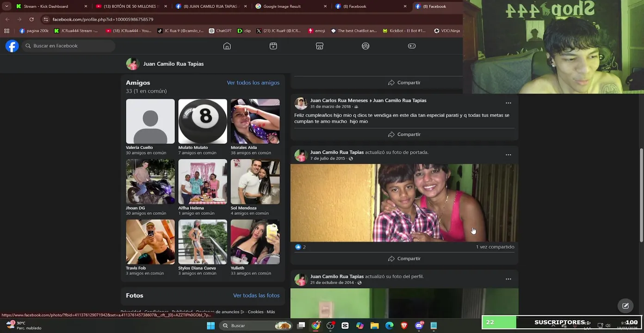Open the options menu on the cover photo post
This screenshot has height=333, width=644.
point(508,155)
